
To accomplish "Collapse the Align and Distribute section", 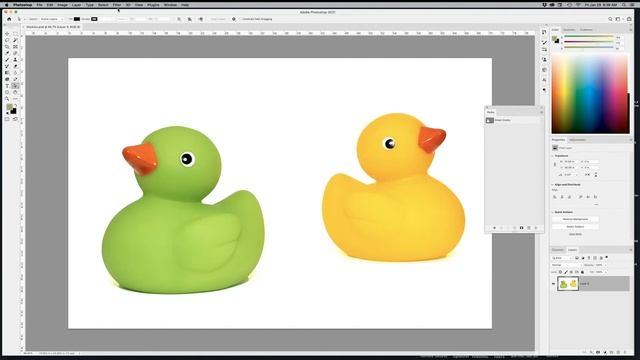I will 553,184.
